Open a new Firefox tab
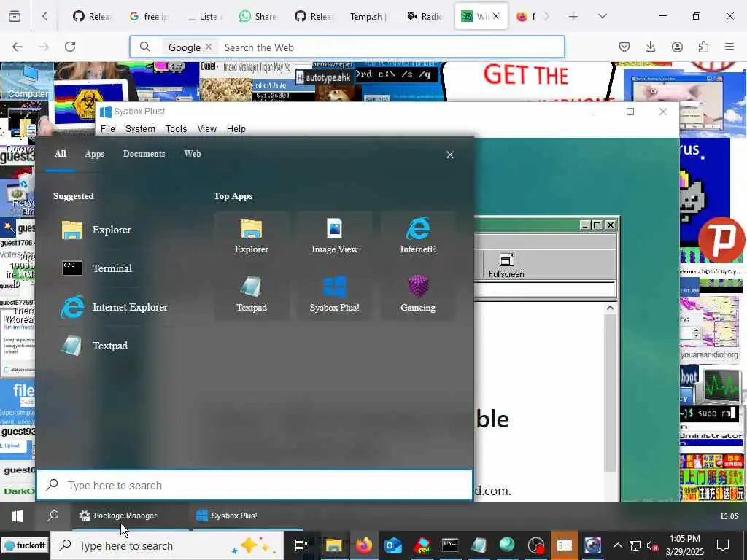747x560 pixels. tap(573, 17)
